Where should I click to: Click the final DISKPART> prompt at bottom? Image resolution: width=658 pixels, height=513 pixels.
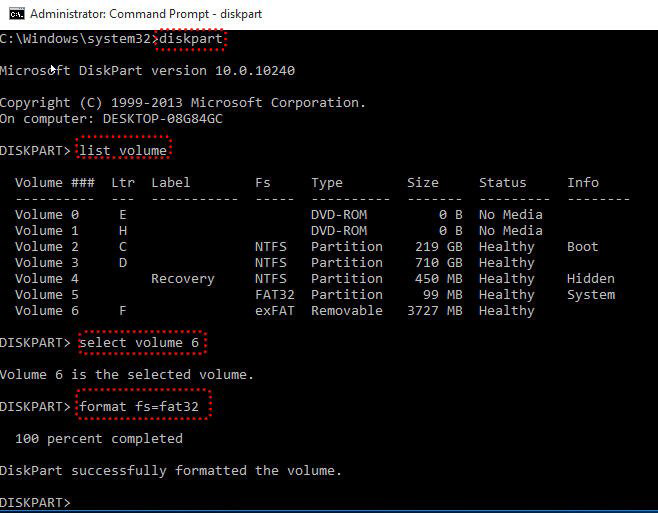coord(35,503)
